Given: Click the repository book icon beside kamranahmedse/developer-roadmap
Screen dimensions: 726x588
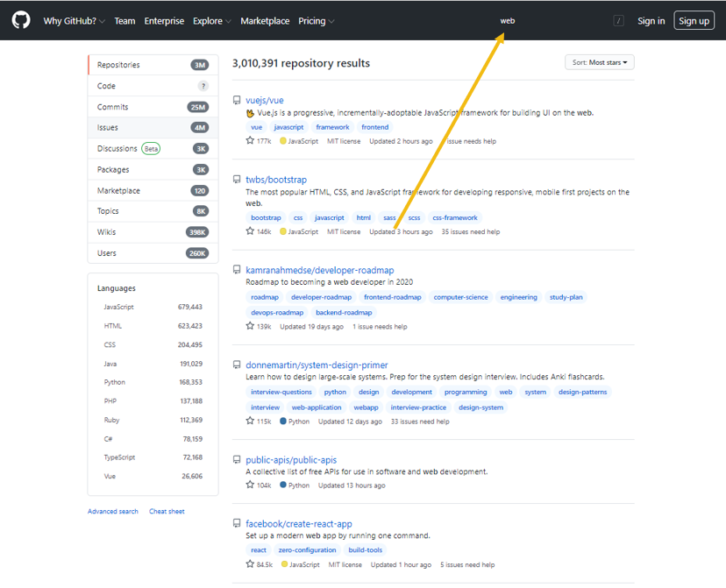Looking at the screenshot, I should (x=236, y=269).
